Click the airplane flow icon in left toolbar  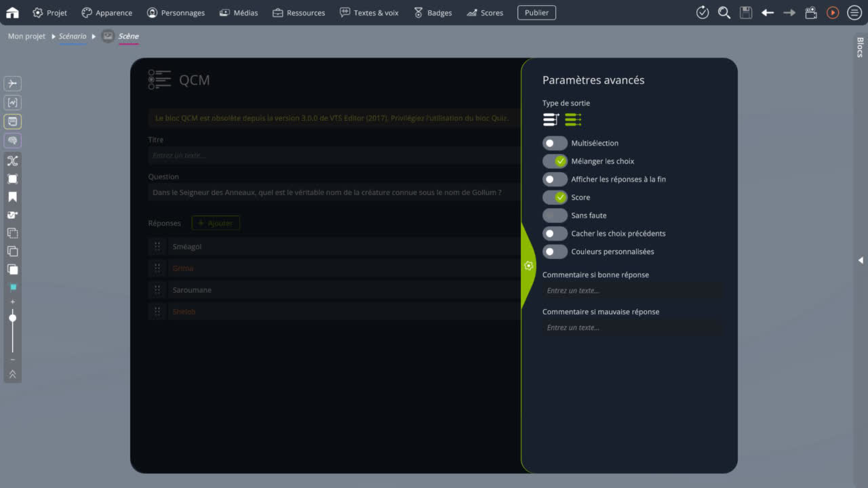tap(12, 83)
